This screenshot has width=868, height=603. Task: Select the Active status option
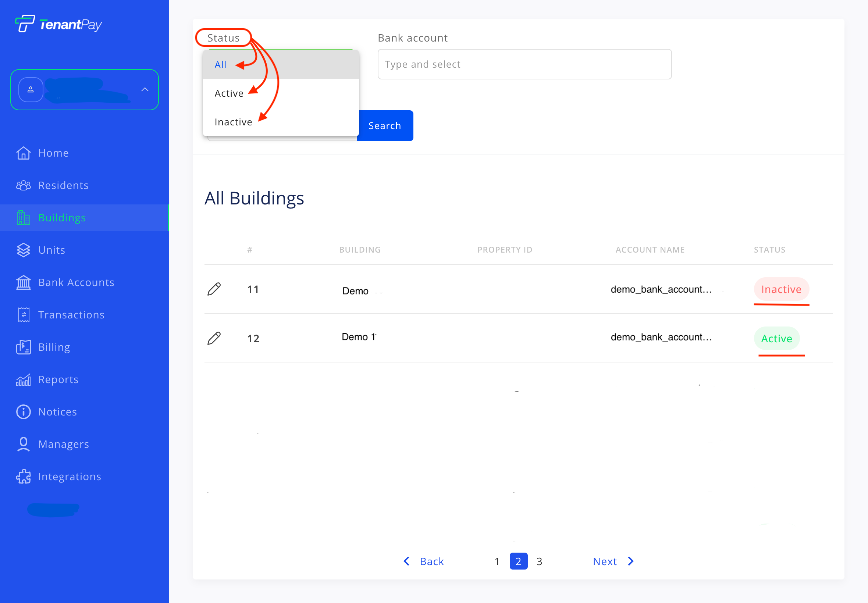pos(229,93)
